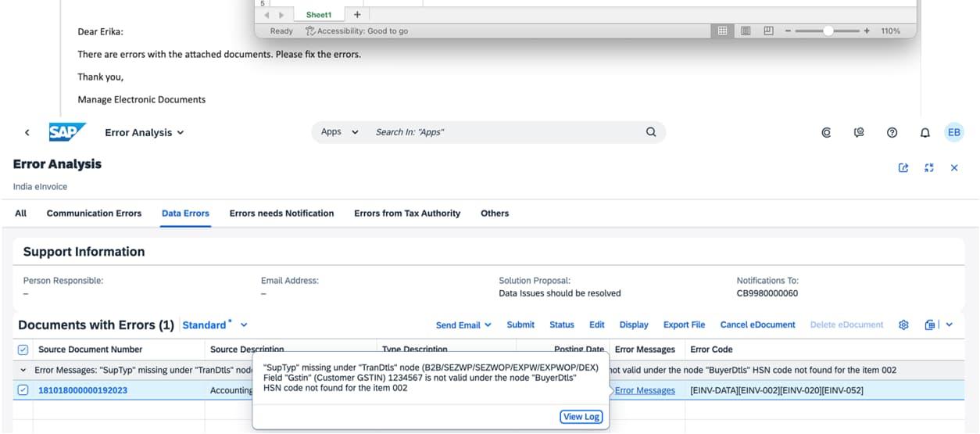The height and width of the screenshot is (434, 980).
Task: Go back using the SAP back arrow
Action: point(27,133)
